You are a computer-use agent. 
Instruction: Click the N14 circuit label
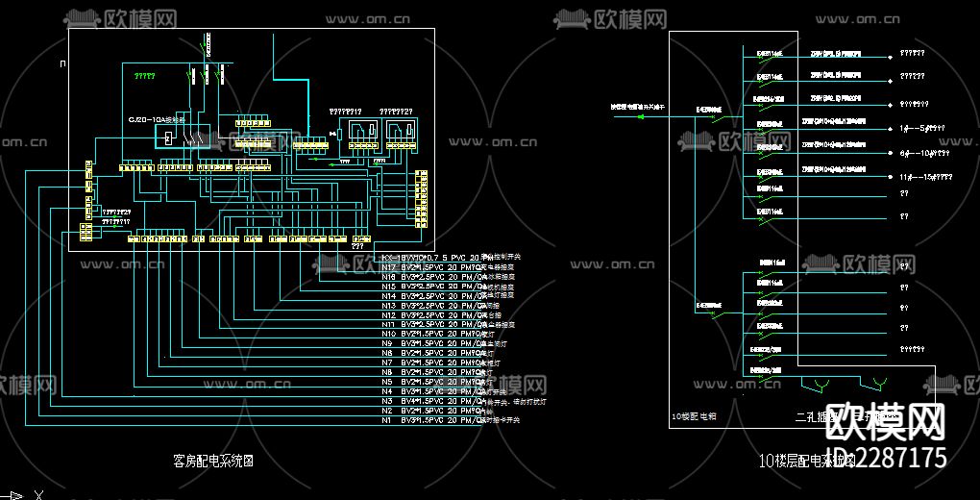[x=388, y=295]
